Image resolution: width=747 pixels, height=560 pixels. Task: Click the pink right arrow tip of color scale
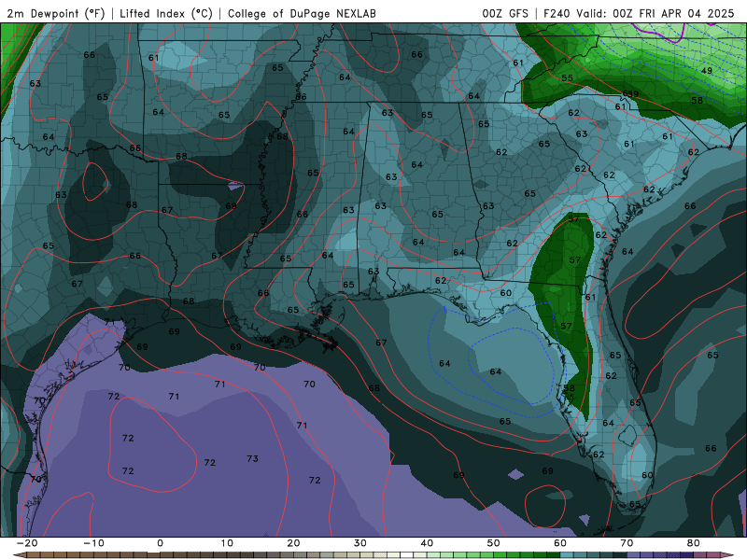(729, 555)
